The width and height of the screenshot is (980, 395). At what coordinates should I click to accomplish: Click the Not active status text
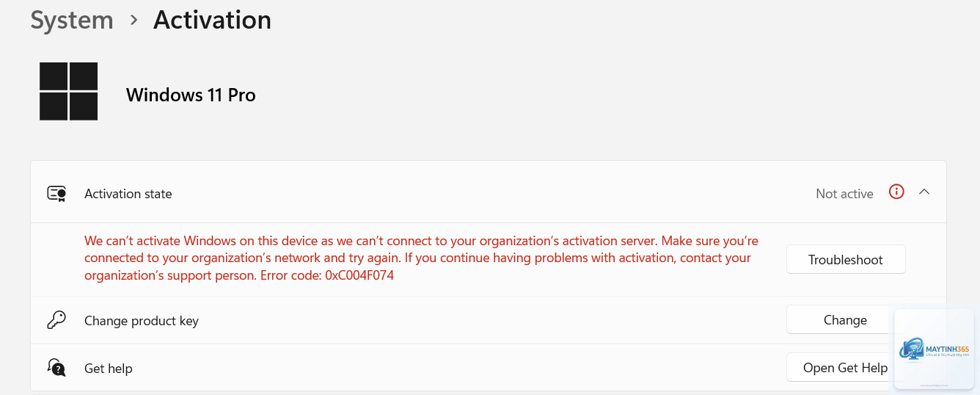(x=844, y=194)
